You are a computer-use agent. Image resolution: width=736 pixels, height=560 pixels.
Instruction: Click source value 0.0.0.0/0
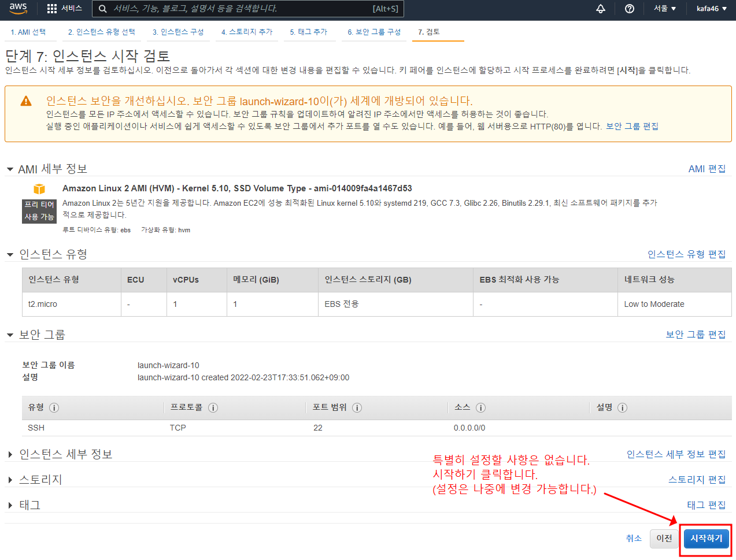pyautogui.click(x=469, y=428)
